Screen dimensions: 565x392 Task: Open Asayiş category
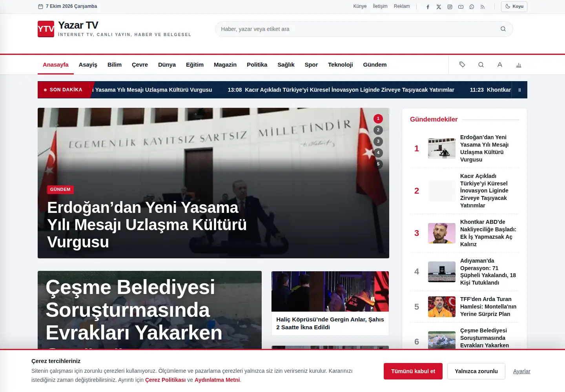pos(88,65)
